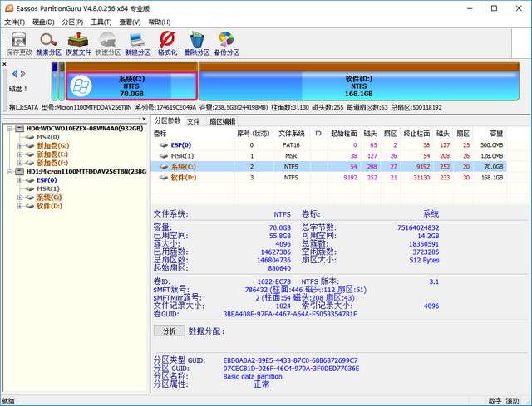
Task: Select 新加卷(F:) in the tree
Action: point(52,163)
